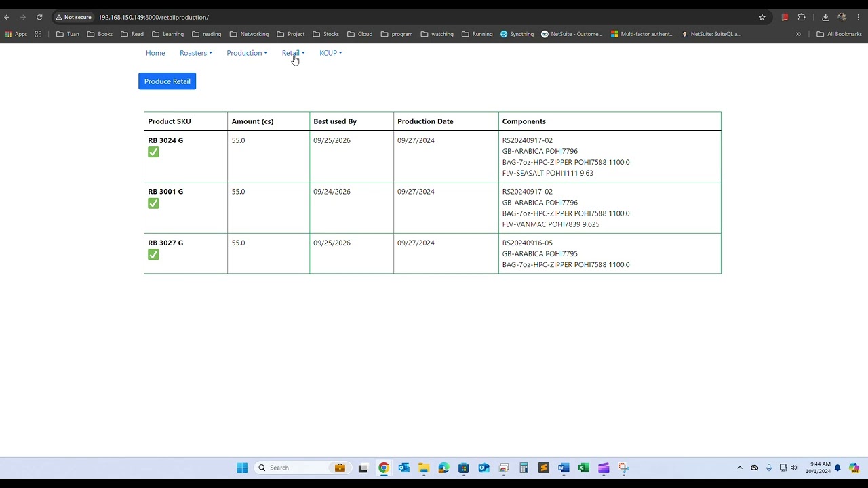Open the browser extensions puzzle icon

pyautogui.click(x=802, y=17)
